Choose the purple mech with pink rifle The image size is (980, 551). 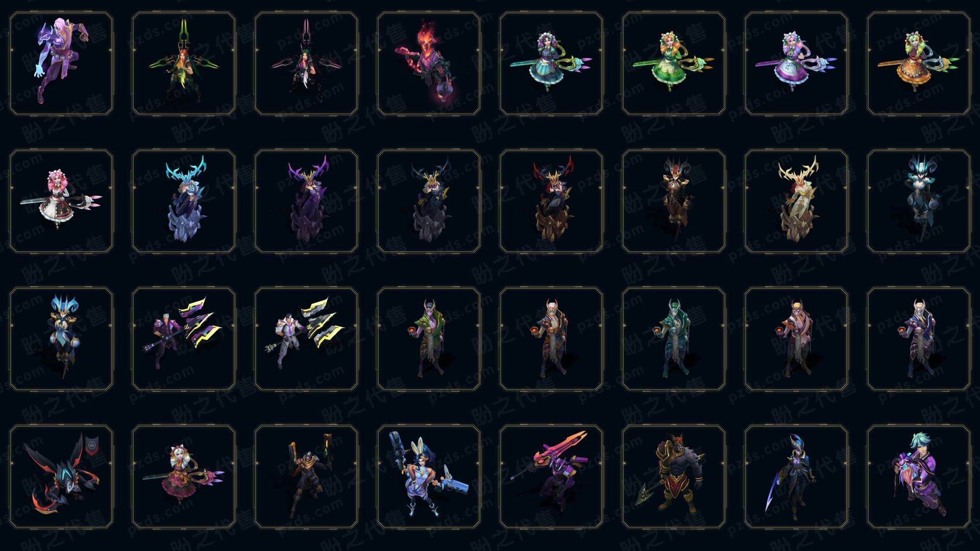[551, 477]
